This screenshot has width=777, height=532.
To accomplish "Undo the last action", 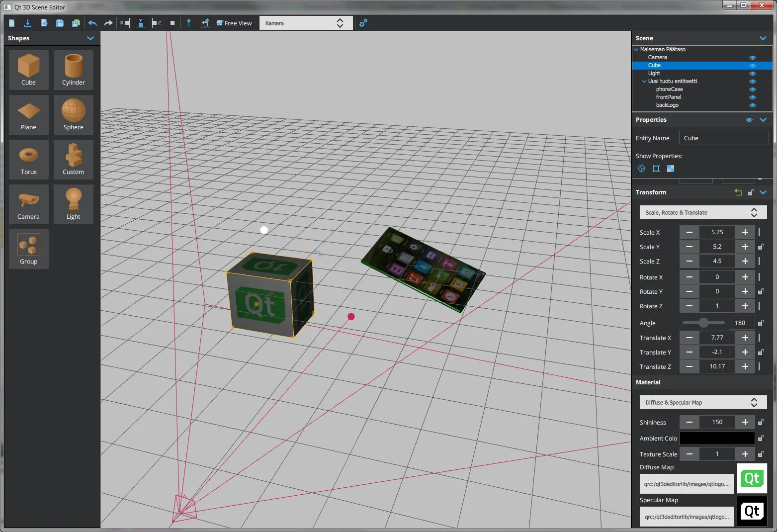I will tap(92, 23).
